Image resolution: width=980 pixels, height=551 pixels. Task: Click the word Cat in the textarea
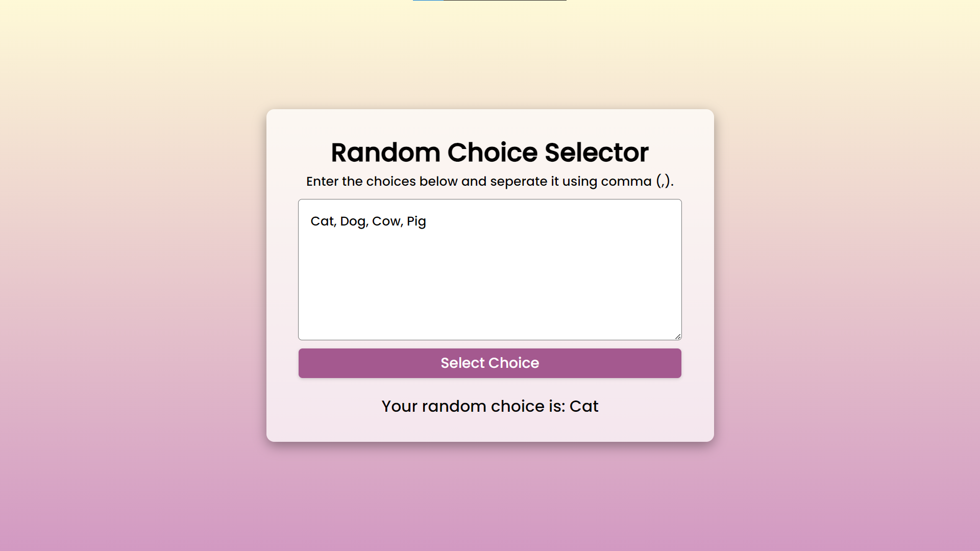(x=322, y=221)
